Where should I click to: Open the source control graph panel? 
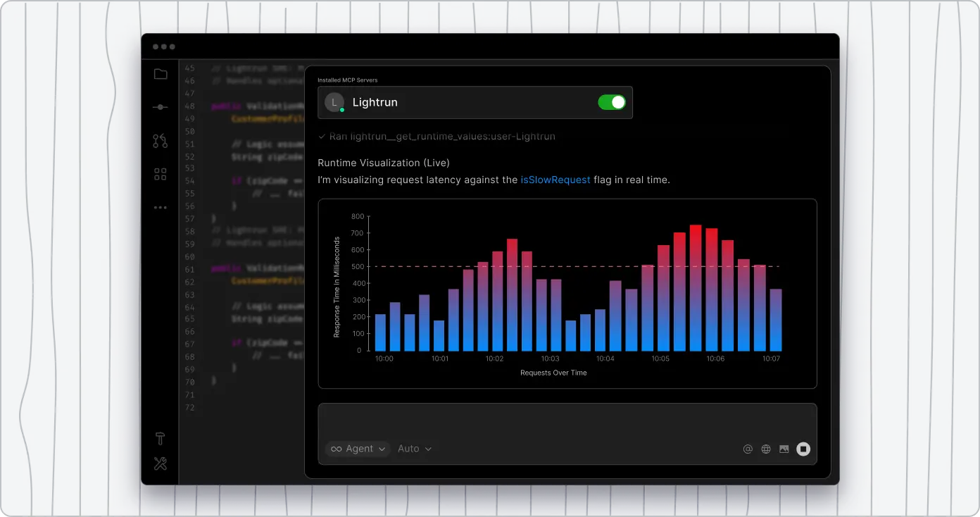point(160,140)
